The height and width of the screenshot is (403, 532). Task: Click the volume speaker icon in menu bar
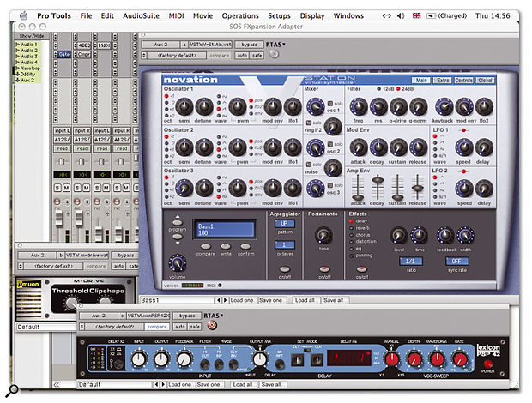(401, 15)
